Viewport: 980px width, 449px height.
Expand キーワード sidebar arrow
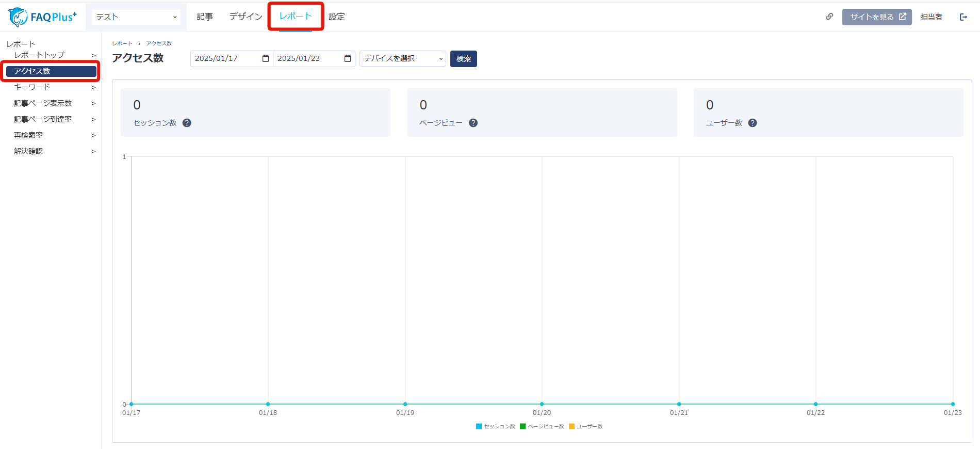pos(93,87)
